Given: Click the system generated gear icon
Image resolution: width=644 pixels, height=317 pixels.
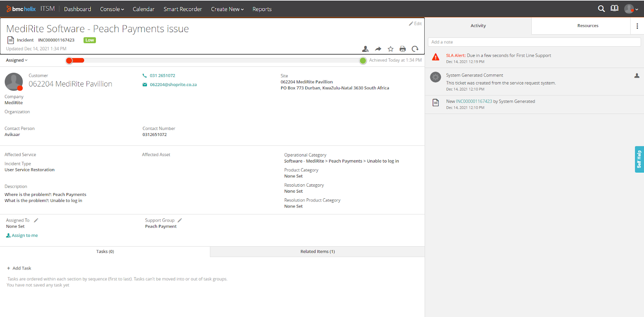Looking at the screenshot, I should 436,77.
